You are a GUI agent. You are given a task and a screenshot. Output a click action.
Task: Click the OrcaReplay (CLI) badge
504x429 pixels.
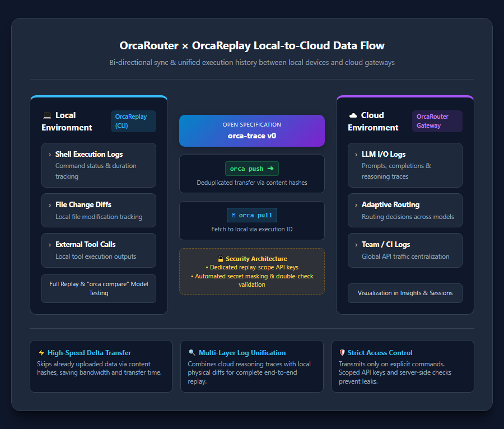point(133,121)
